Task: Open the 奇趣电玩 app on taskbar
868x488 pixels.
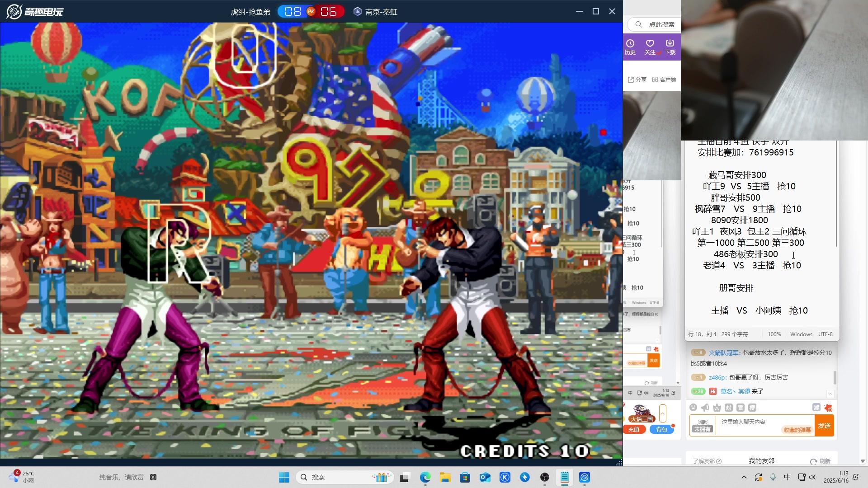Action: (x=585, y=477)
